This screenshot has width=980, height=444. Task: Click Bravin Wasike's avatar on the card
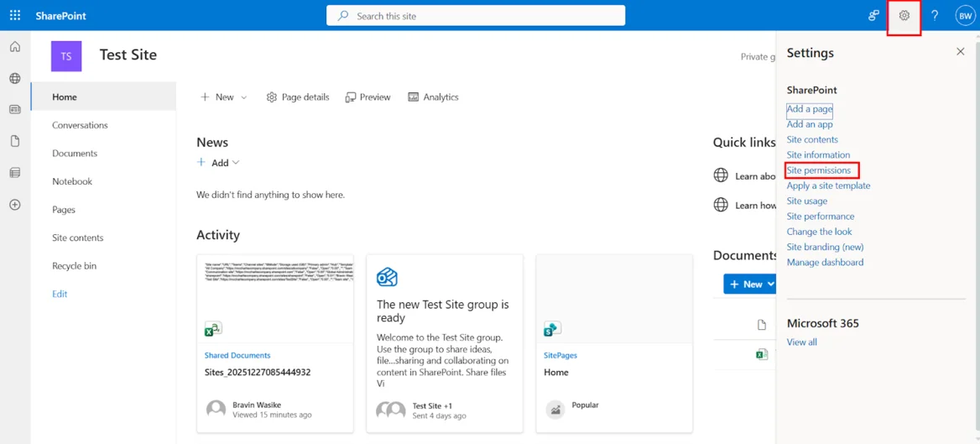(216, 410)
